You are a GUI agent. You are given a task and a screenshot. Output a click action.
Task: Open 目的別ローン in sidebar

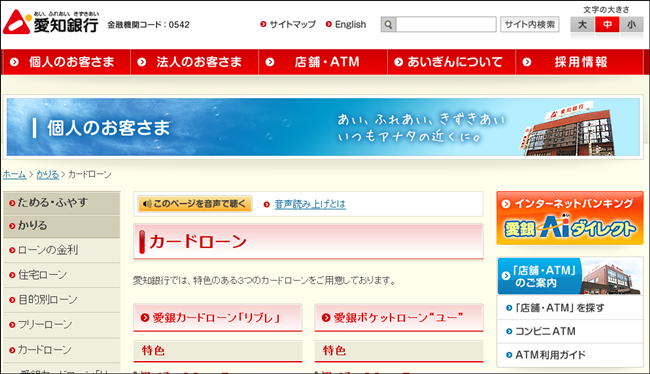pos(62,300)
